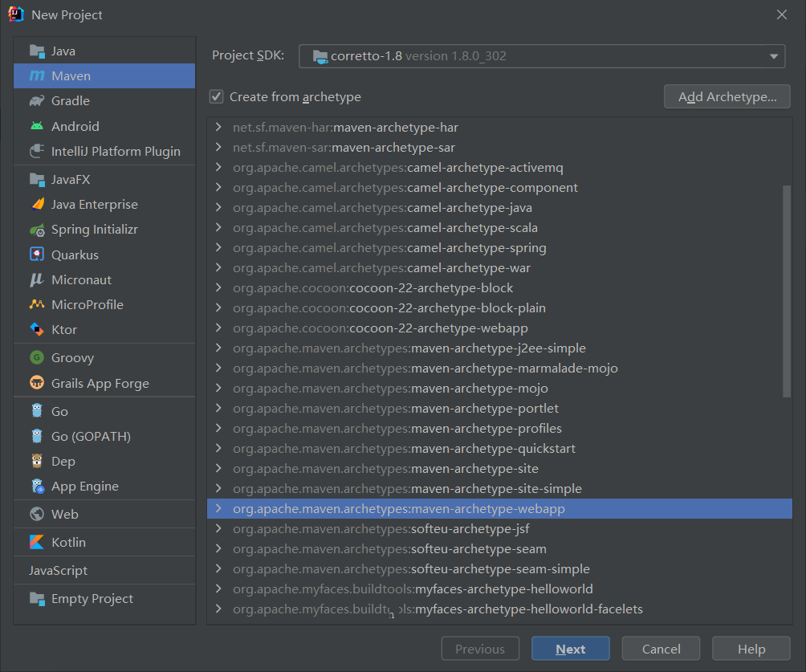The image size is (806, 672).
Task: Select the softeu-archetype-seam archetype row
Action: 478,549
